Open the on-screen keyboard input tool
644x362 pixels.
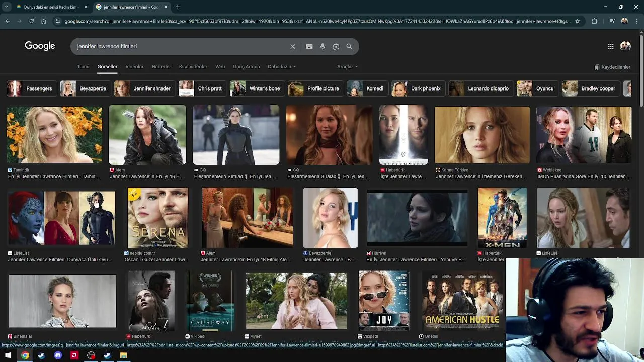[309, 46]
